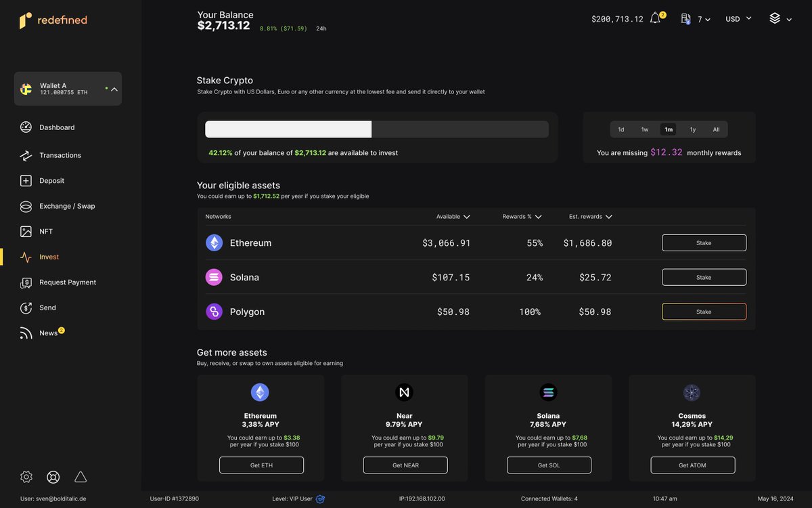Screen dimensions: 812x508
Task: Click the Ethereum network icon in table
Action: [x=214, y=242]
